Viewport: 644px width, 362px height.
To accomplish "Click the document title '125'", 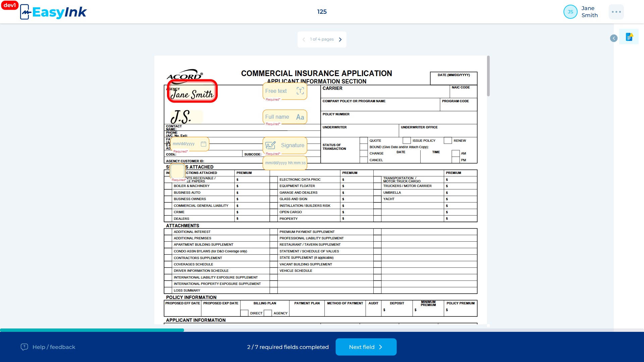I will 322,12.
